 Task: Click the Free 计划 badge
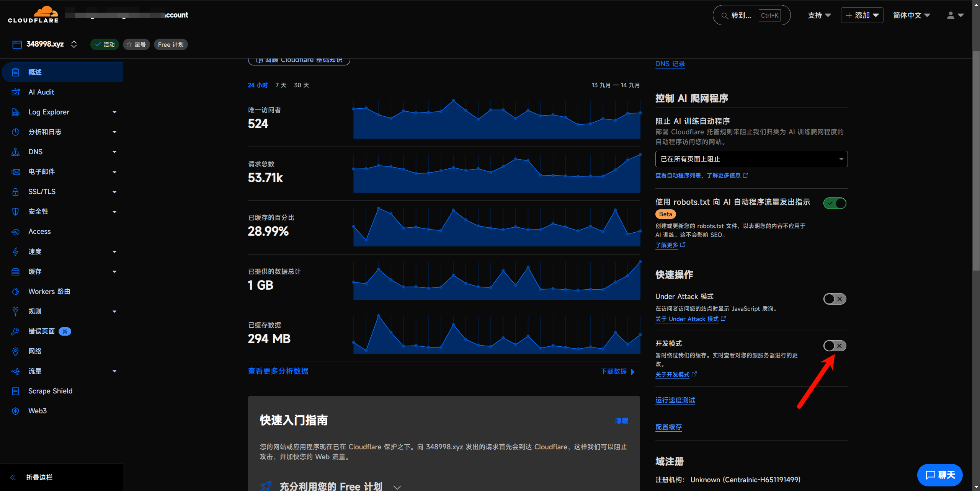click(171, 44)
